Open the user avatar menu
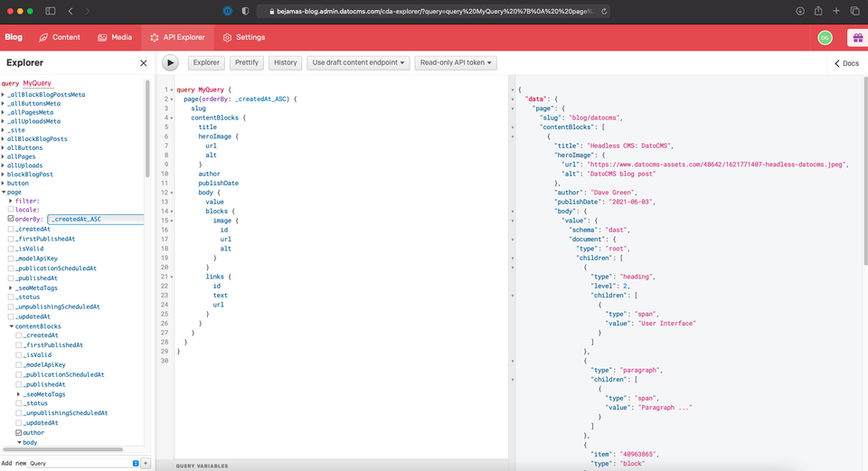868x471 pixels. [x=825, y=37]
